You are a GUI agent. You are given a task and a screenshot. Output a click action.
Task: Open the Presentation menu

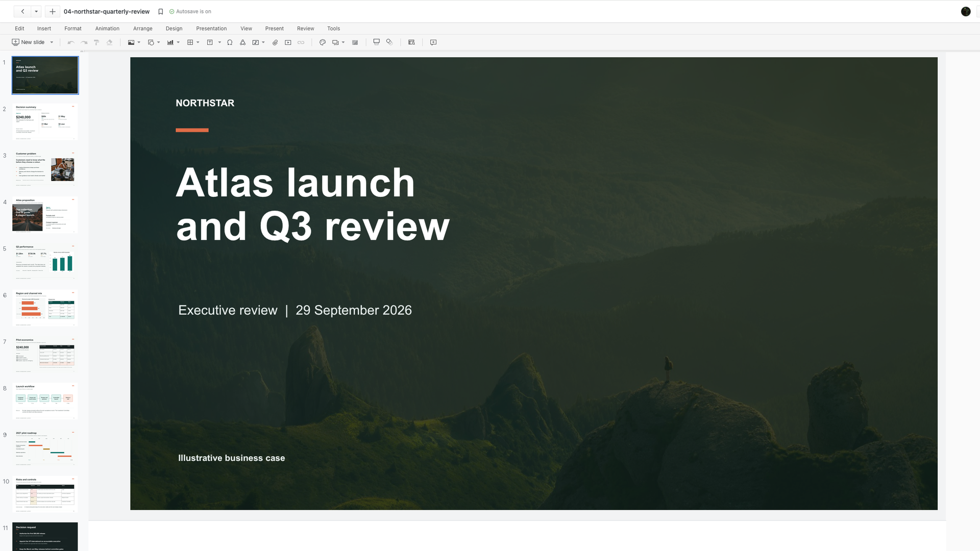(211, 29)
